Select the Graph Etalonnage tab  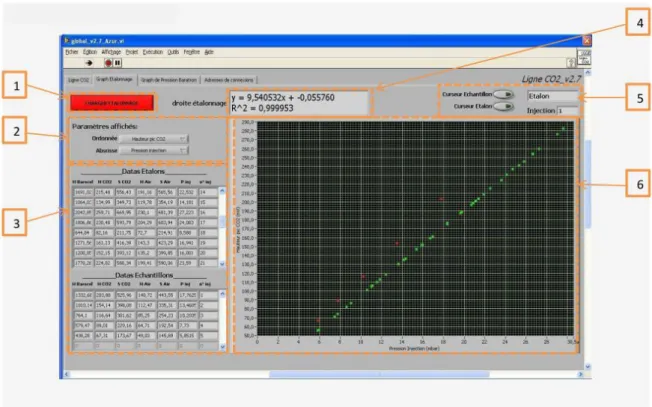114,79
